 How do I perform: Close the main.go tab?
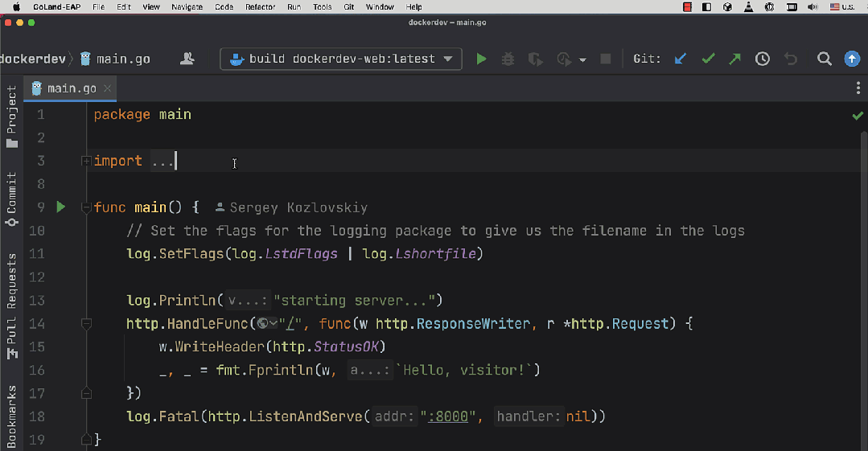click(107, 88)
